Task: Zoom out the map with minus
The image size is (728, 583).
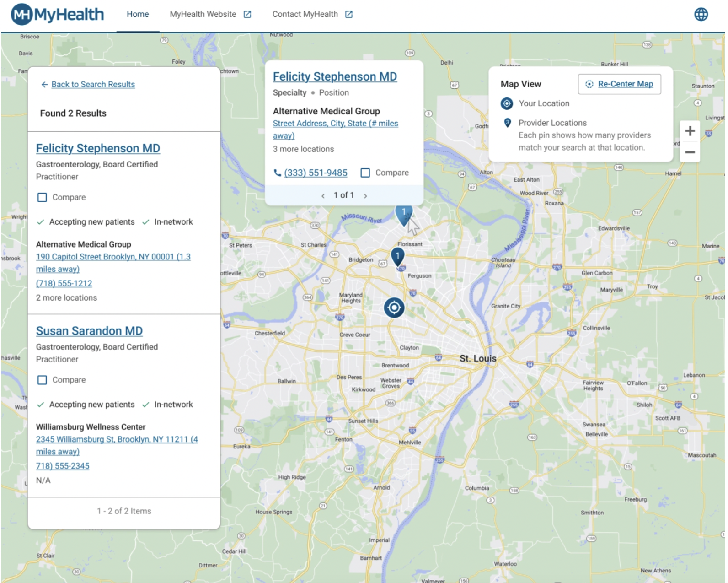Action: (x=690, y=152)
